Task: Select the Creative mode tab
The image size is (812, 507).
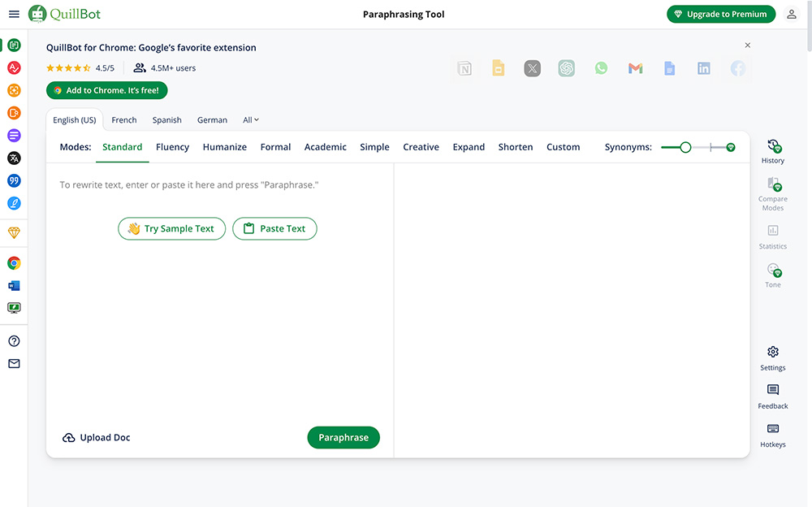Action: (x=421, y=147)
